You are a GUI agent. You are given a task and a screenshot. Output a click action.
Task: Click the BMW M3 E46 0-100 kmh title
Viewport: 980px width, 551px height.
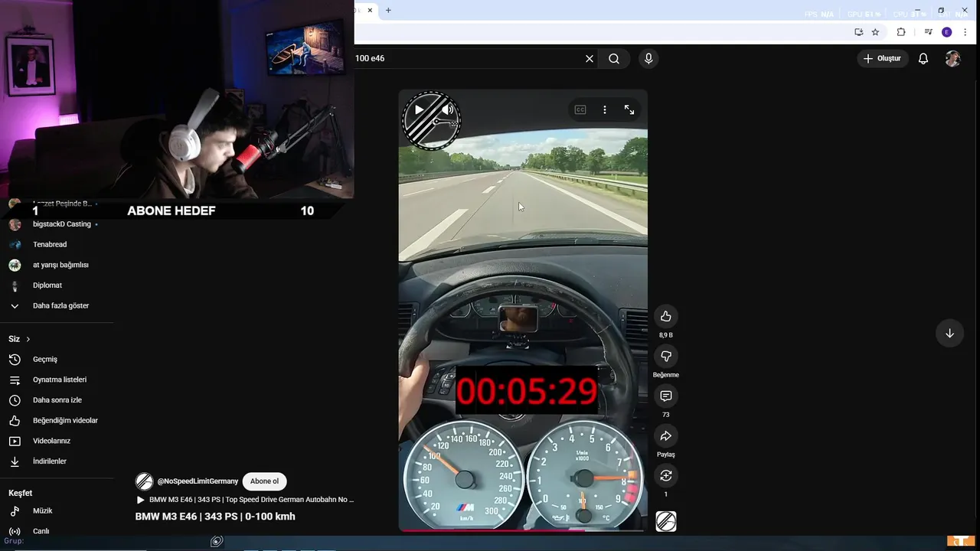tap(215, 517)
